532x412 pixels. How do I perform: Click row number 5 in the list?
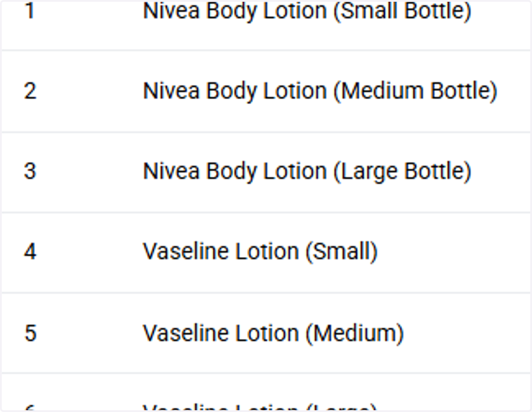(30, 333)
